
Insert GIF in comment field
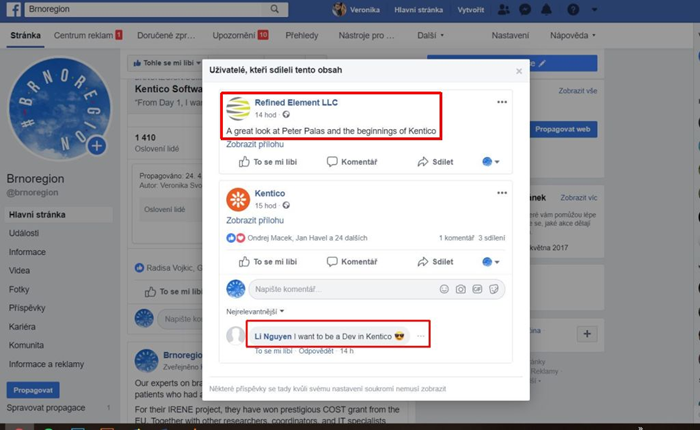(x=477, y=289)
